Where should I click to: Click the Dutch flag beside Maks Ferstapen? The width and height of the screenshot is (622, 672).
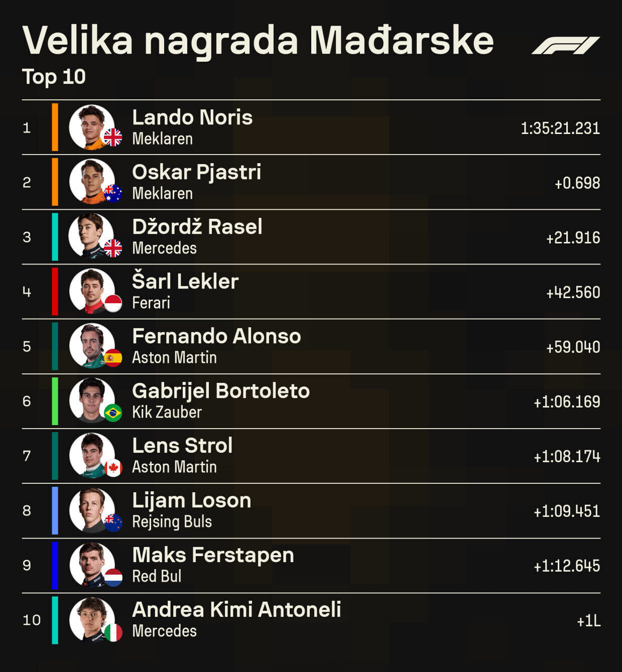[x=113, y=578]
